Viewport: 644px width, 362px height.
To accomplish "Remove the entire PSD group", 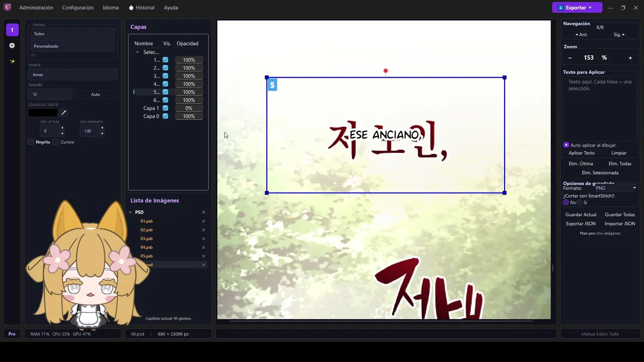I will point(204,212).
